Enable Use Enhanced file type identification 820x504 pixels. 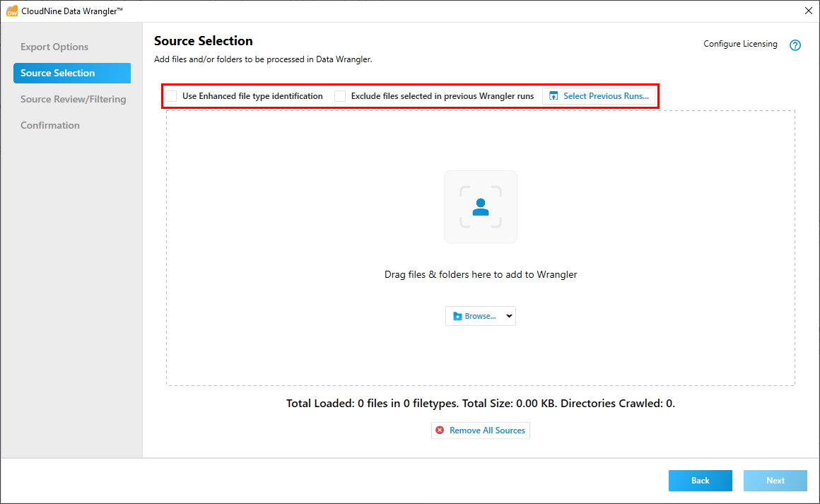[171, 96]
